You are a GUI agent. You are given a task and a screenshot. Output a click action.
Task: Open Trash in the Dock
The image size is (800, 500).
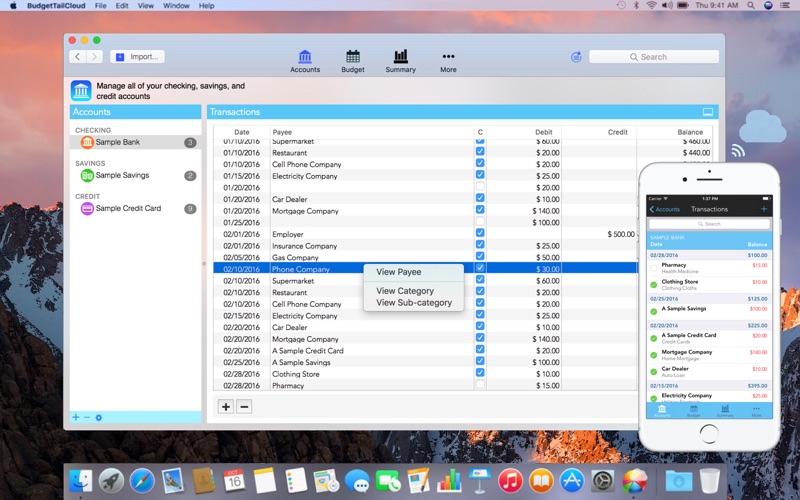tap(710, 481)
